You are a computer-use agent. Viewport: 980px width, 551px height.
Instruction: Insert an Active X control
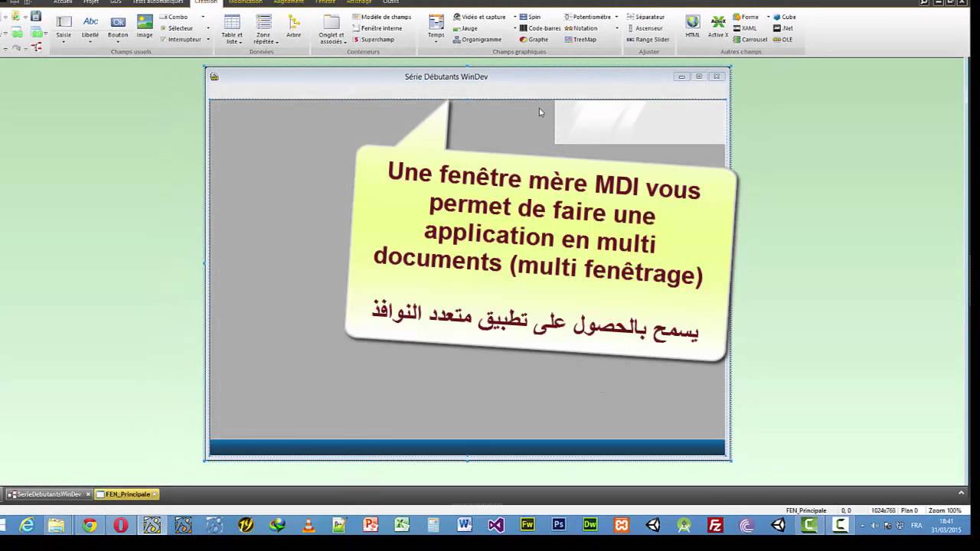[x=718, y=26]
